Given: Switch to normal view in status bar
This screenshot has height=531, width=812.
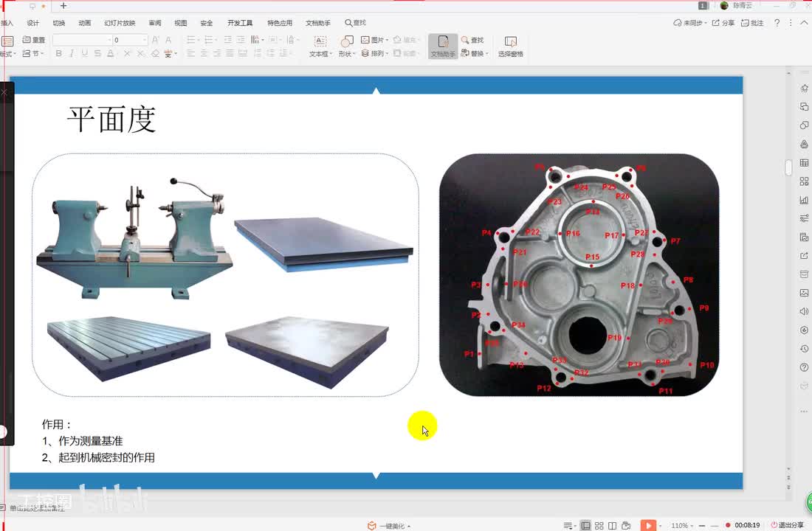Looking at the screenshot, I should (585, 525).
